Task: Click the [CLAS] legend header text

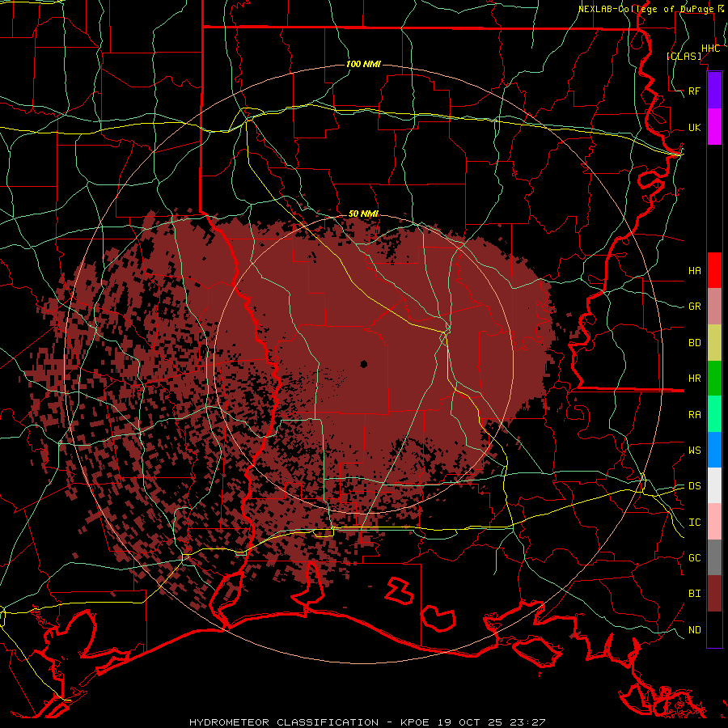Action: (x=684, y=56)
